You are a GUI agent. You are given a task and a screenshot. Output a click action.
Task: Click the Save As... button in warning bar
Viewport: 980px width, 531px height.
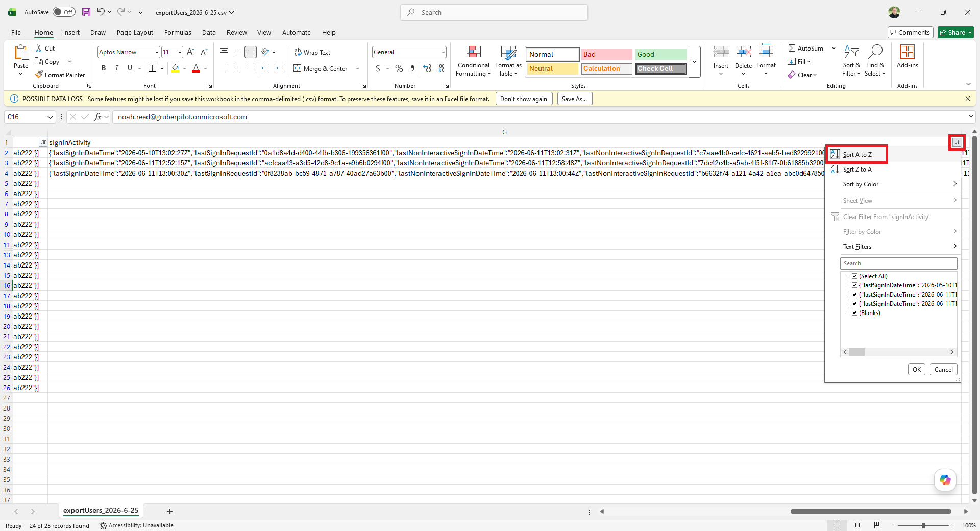[x=575, y=99]
